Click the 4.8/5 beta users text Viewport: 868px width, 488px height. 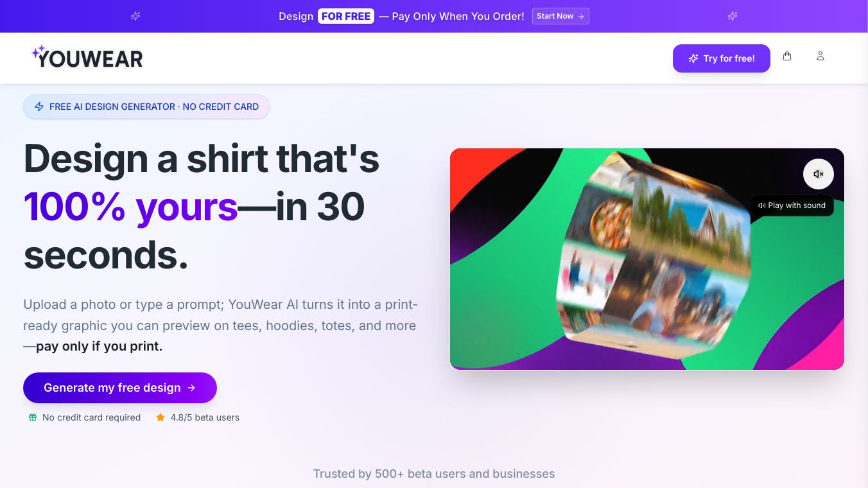pyautogui.click(x=205, y=417)
